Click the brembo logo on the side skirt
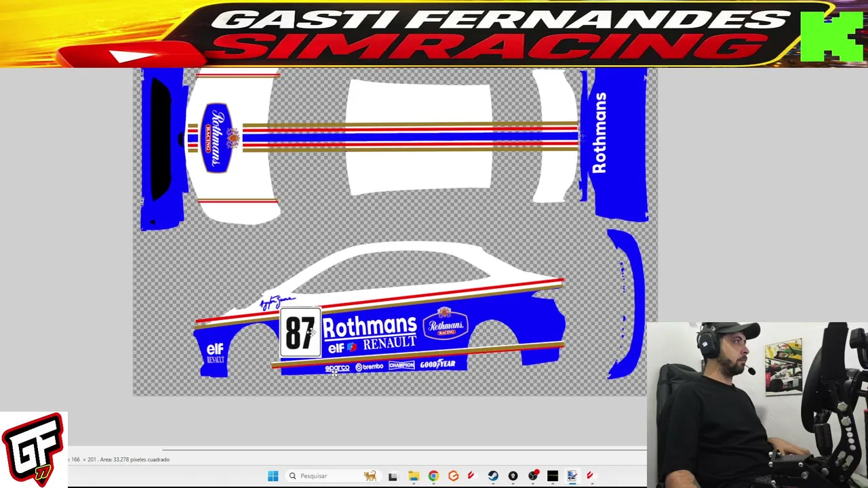868x488 pixels. [370, 367]
